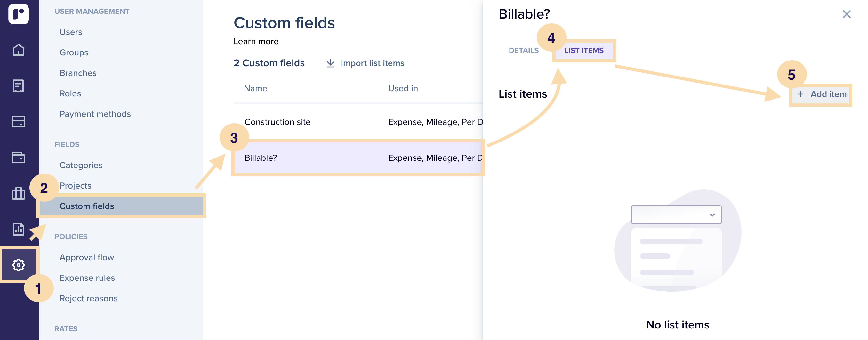Navigate to Payment methods
The image size is (868, 340).
pos(95,114)
